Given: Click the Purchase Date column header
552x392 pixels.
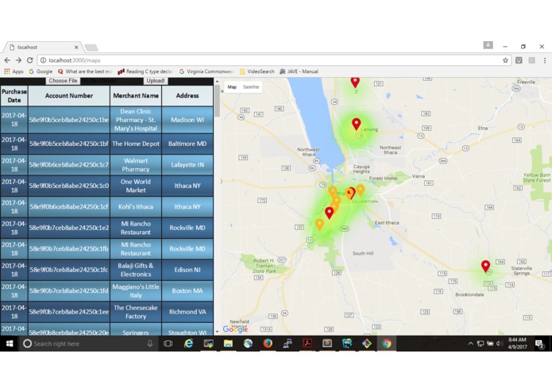Looking at the screenshot, I should [14, 96].
